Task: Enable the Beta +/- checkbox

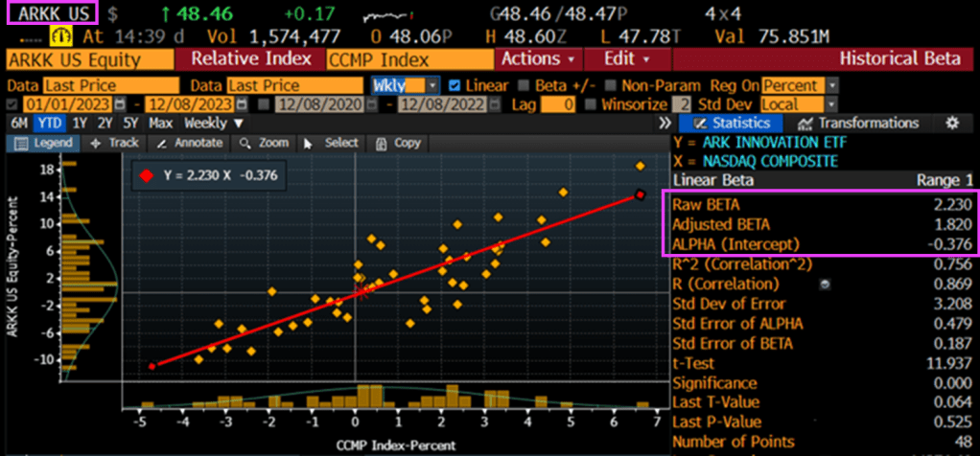Action: click(x=523, y=85)
